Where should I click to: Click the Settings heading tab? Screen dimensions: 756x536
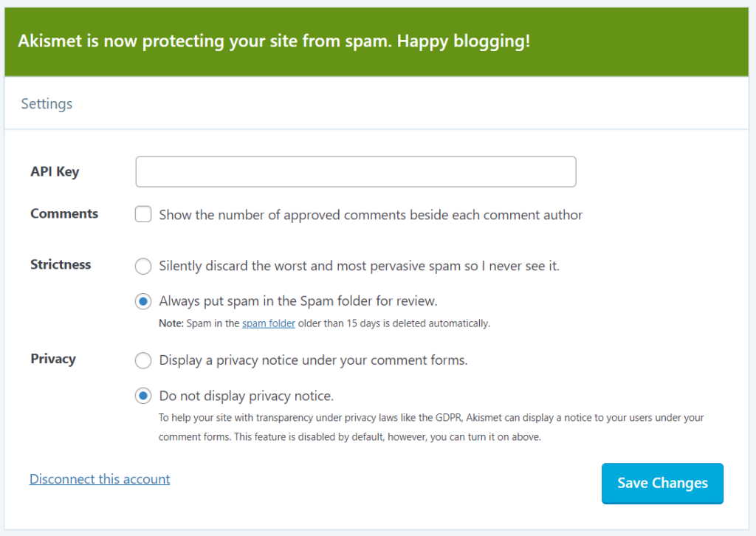click(47, 103)
